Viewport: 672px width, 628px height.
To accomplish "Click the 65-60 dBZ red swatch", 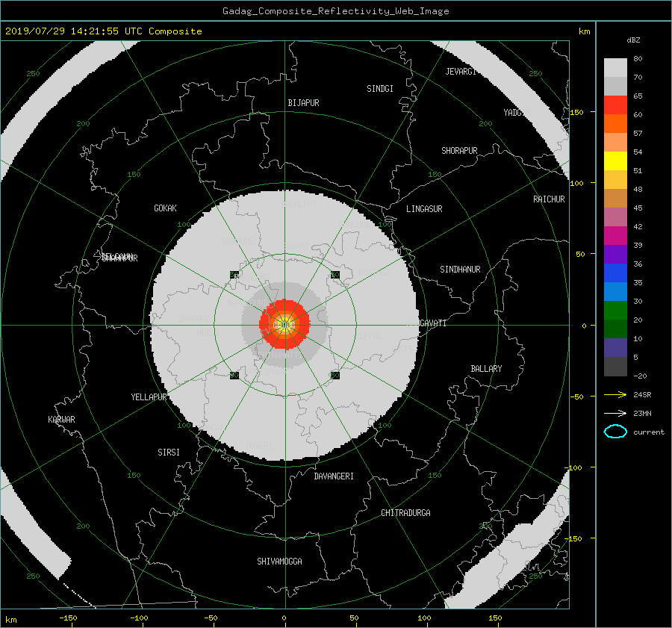I will click(615, 105).
